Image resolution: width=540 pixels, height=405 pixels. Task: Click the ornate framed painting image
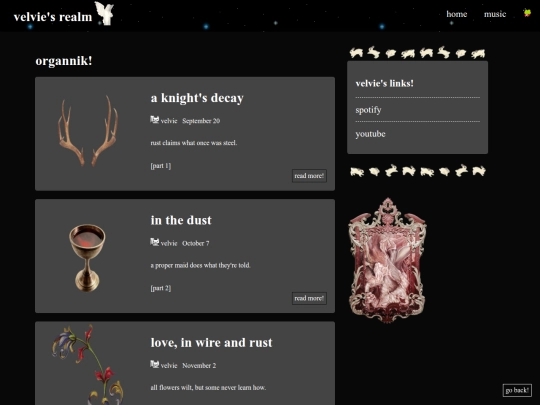click(387, 260)
